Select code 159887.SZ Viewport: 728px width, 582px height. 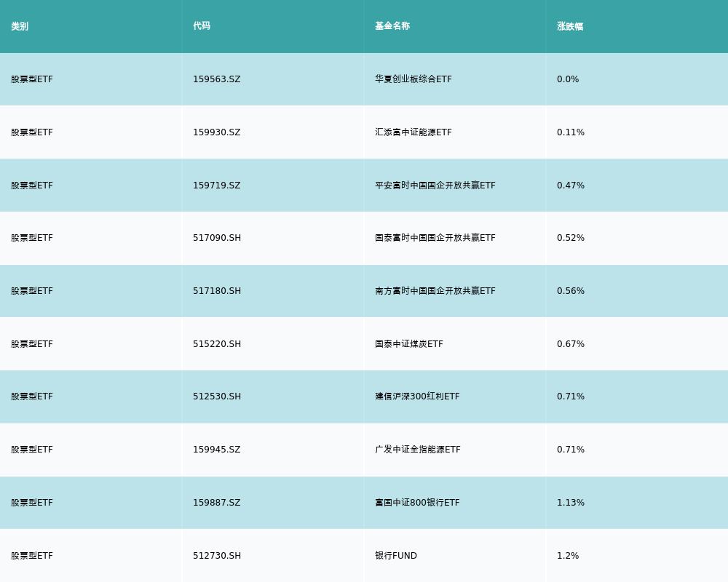[x=217, y=503]
